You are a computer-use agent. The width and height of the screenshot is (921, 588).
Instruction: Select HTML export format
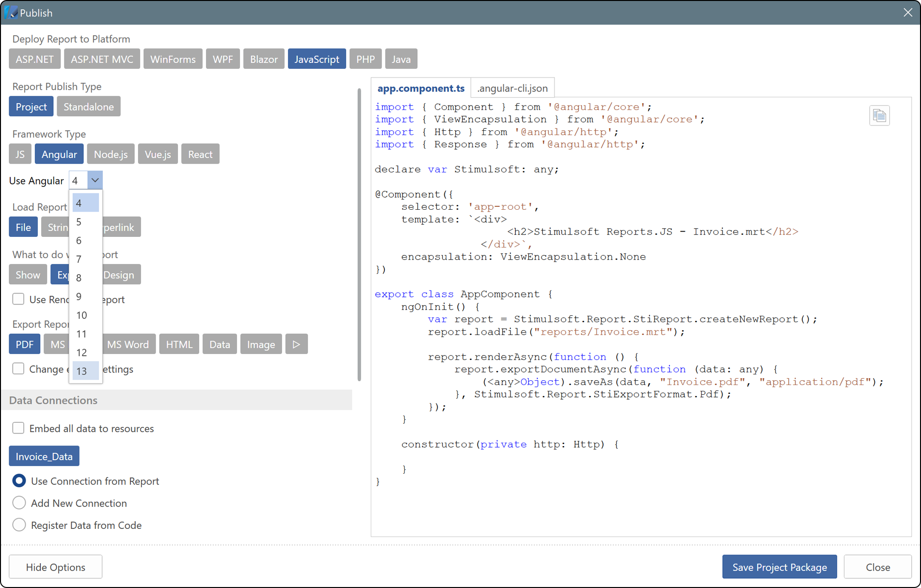(x=179, y=344)
